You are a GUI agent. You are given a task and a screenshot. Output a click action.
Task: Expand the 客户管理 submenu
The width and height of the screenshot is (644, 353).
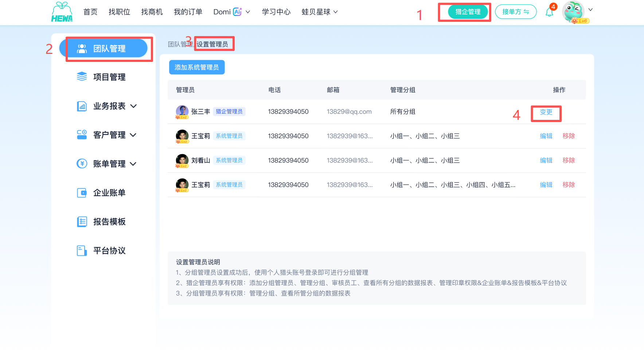click(x=133, y=135)
